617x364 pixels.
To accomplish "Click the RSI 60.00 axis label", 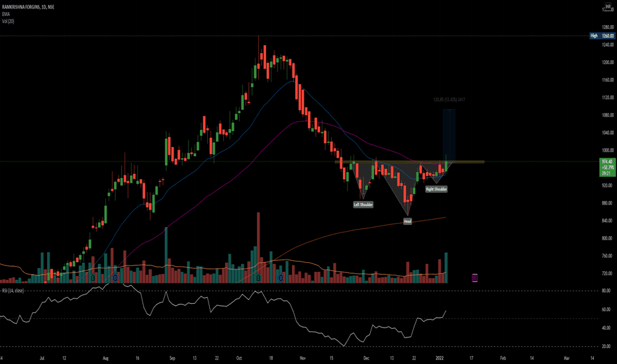I will pyautogui.click(x=606, y=310).
